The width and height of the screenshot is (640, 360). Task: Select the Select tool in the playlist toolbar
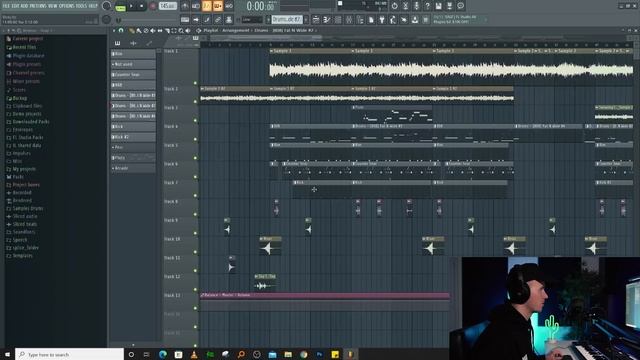point(174,31)
